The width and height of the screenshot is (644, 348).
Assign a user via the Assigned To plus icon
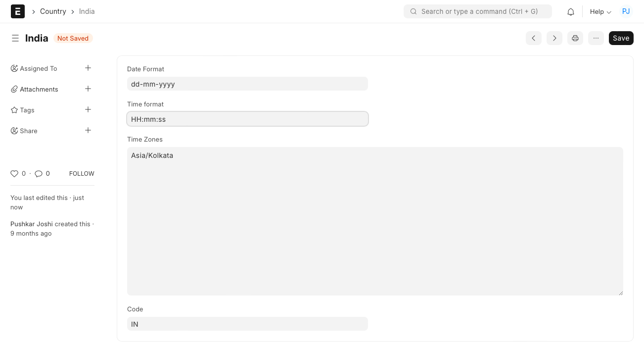[x=88, y=68]
